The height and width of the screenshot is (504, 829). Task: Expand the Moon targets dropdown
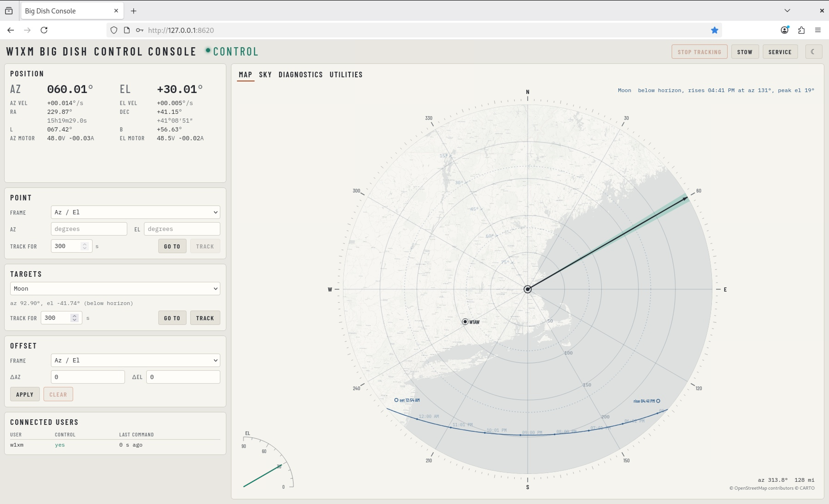tap(115, 289)
